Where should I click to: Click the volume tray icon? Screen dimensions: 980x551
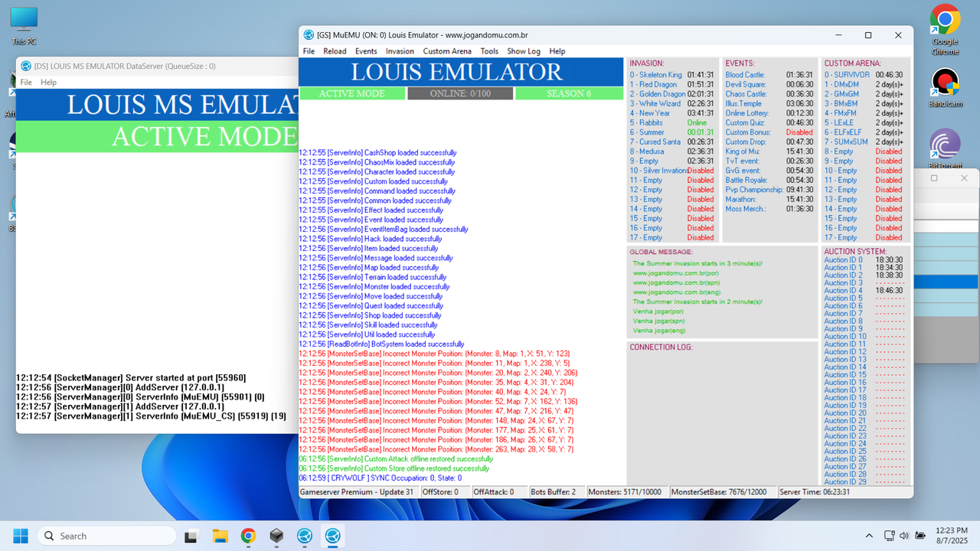coord(903,536)
